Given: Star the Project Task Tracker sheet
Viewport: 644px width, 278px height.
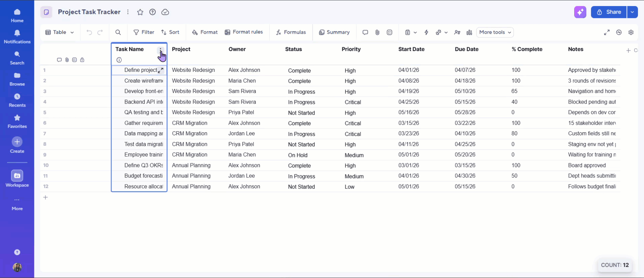Looking at the screenshot, I should click(140, 12).
